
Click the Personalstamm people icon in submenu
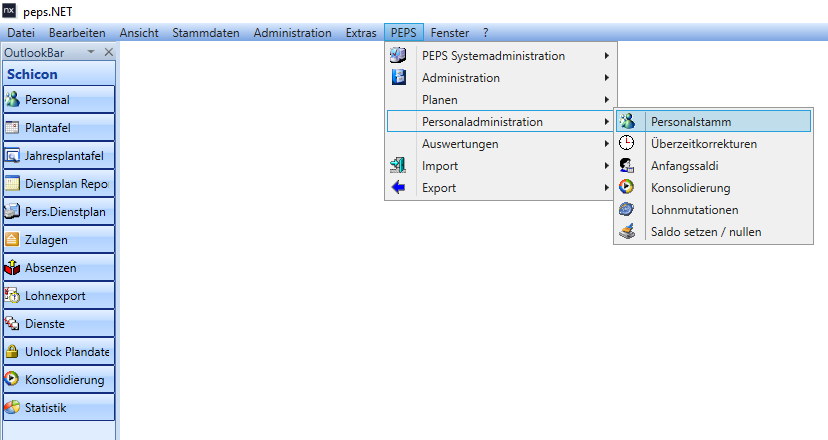tap(627, 121)
